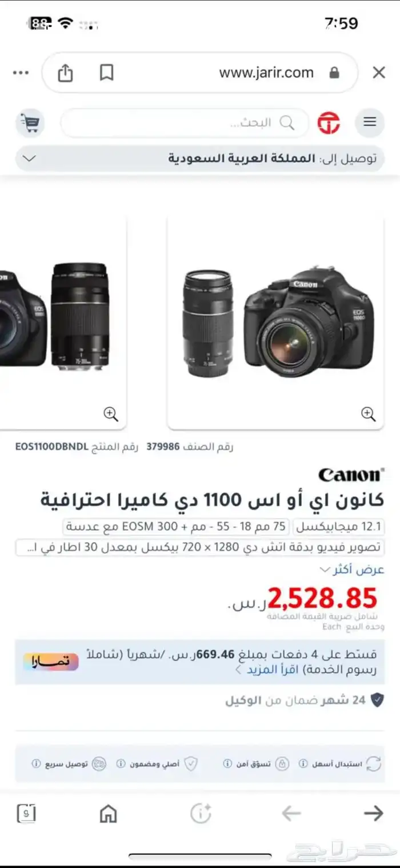Open the three-dot browser options

point(21,73)
